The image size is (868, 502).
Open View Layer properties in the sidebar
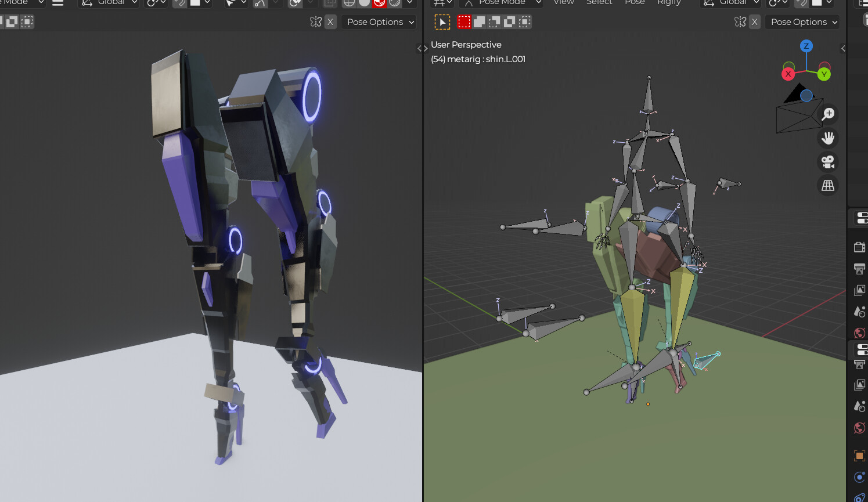(859, 290)
